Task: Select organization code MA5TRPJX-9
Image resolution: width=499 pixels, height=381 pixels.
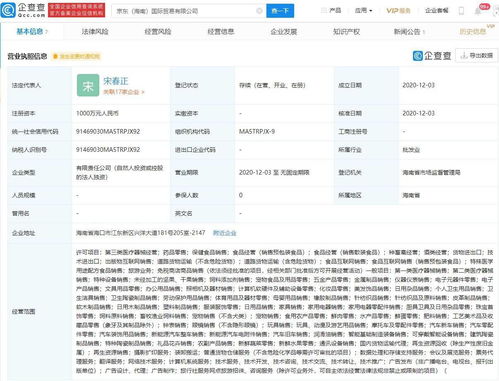Action: pyautogui.click(x=257, y=132)
